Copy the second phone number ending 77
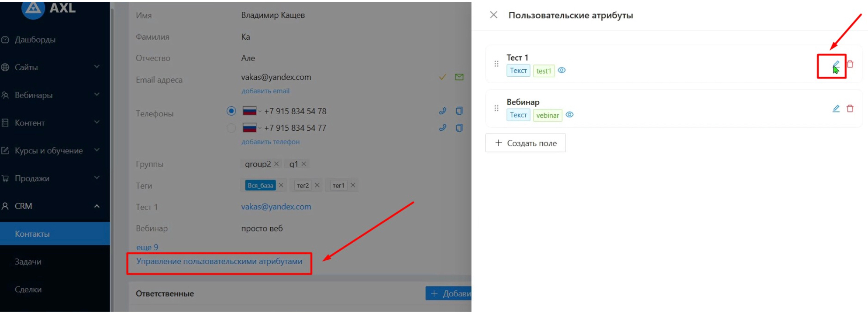 coord(459,128)
